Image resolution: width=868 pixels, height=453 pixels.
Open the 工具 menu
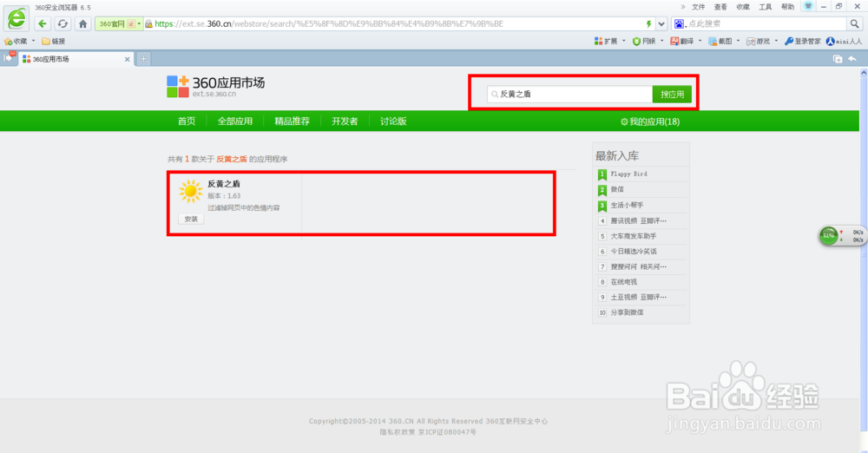(x=765, y=7)
